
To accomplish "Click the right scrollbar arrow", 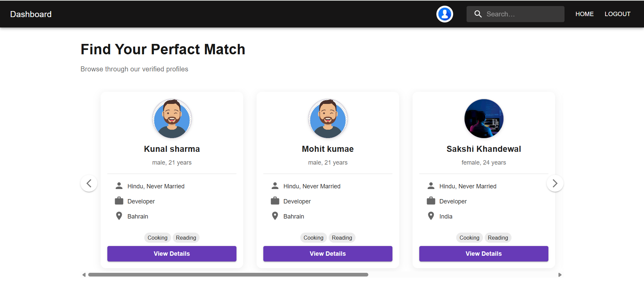I will click(560, 275).
